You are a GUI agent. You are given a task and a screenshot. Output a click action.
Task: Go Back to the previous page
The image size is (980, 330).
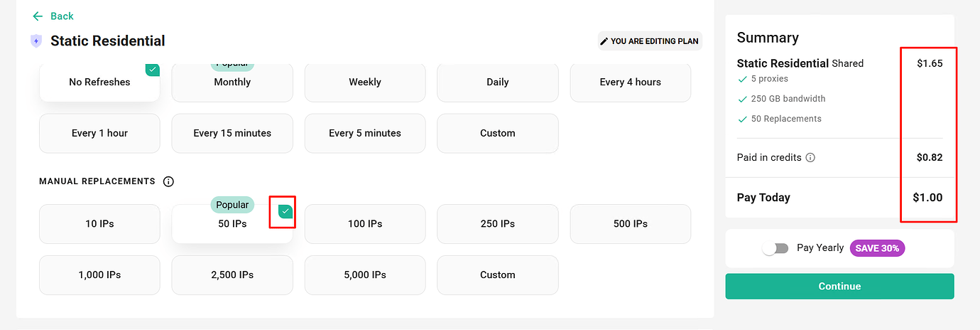[62, 16]
